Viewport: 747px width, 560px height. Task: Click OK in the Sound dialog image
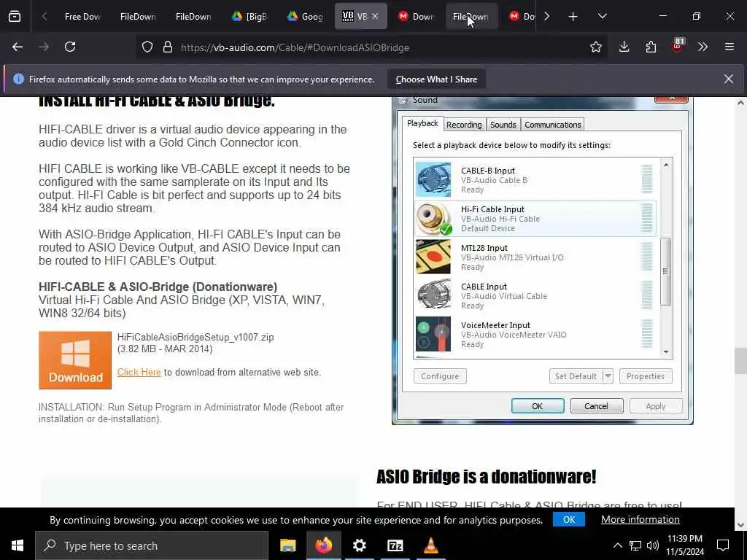point(538,406)
